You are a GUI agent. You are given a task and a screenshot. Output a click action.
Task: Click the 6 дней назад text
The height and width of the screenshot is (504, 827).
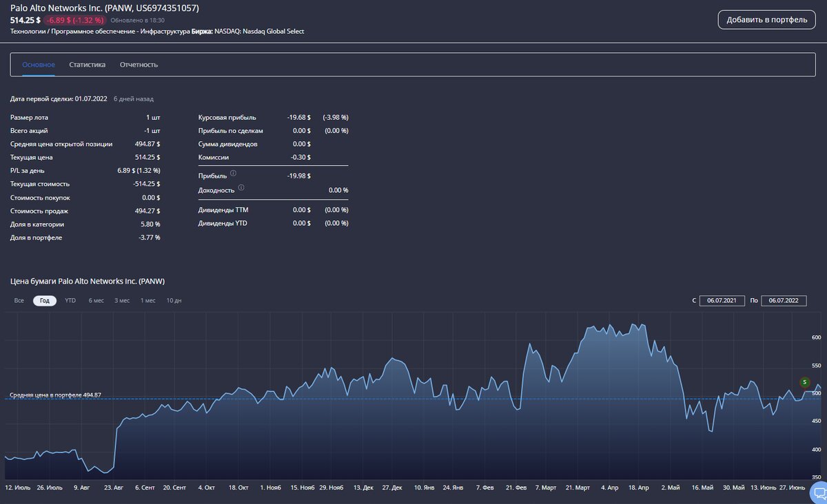click(134, 99)
